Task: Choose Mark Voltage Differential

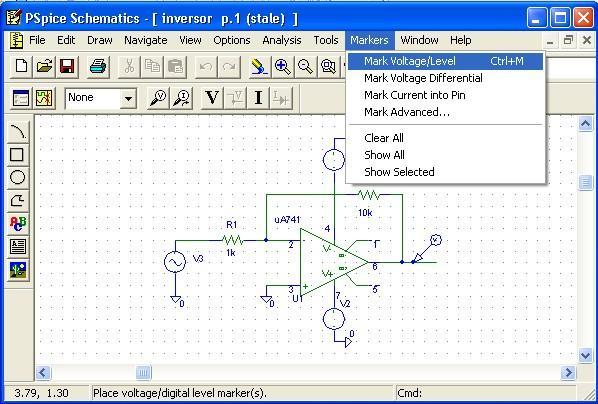Action: coord(445,78)
